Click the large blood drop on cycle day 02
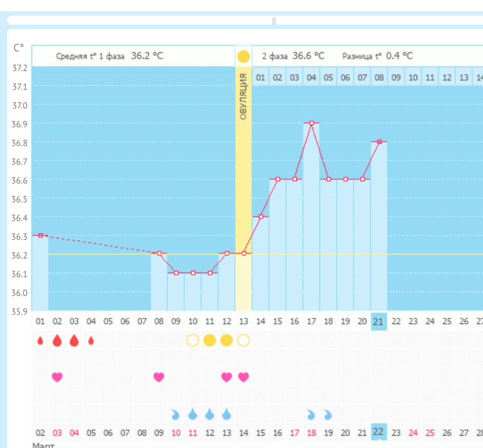 (57, 340)
